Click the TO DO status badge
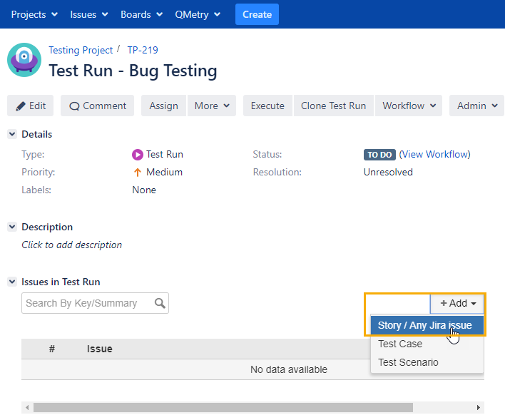The height and width of the screenshot is (420, 505). tap(379, 155)
